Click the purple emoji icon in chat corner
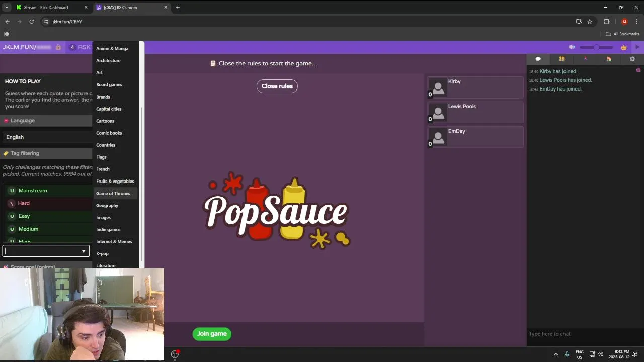 coord(638,70)
